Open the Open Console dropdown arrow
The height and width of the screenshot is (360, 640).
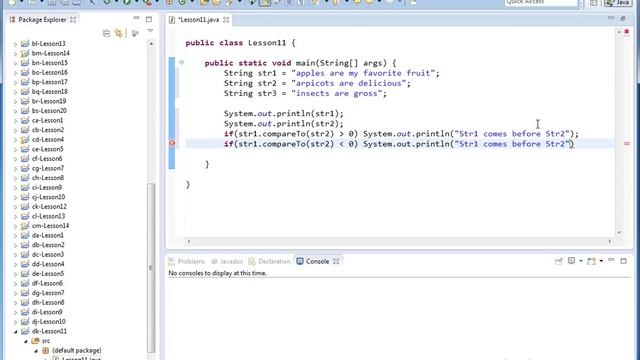coord(601,261)
